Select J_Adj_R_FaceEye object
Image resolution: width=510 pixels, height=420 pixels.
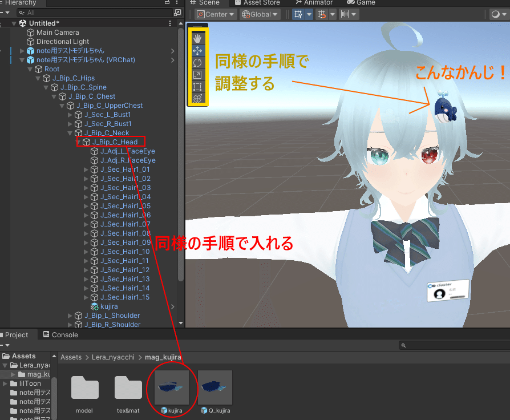128,160
